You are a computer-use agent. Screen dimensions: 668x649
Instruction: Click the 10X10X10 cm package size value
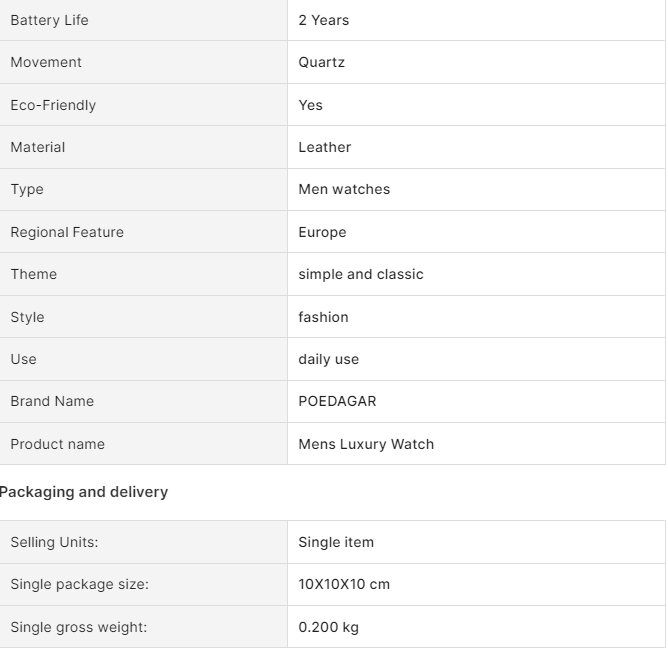[x=344, y=584]
